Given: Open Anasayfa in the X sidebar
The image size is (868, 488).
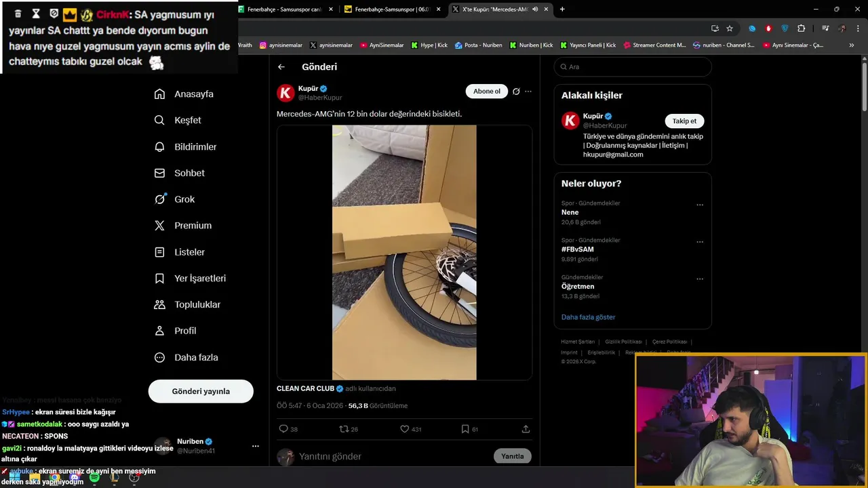Looking at the screenshot, I should (184, 94).
